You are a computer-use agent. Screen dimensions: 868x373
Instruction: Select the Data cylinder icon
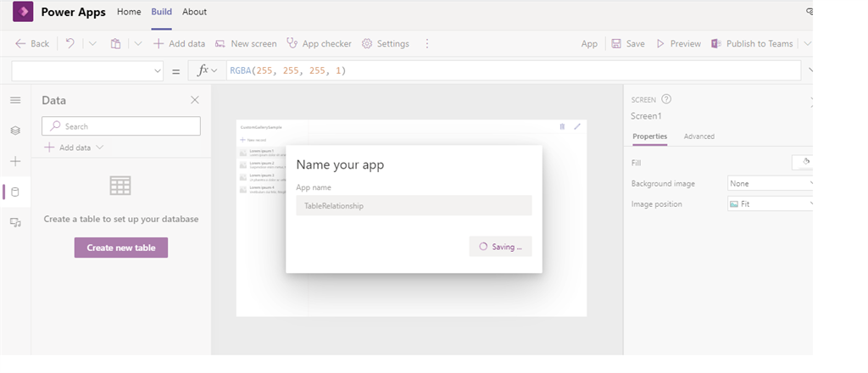click(x=15, y=192)
